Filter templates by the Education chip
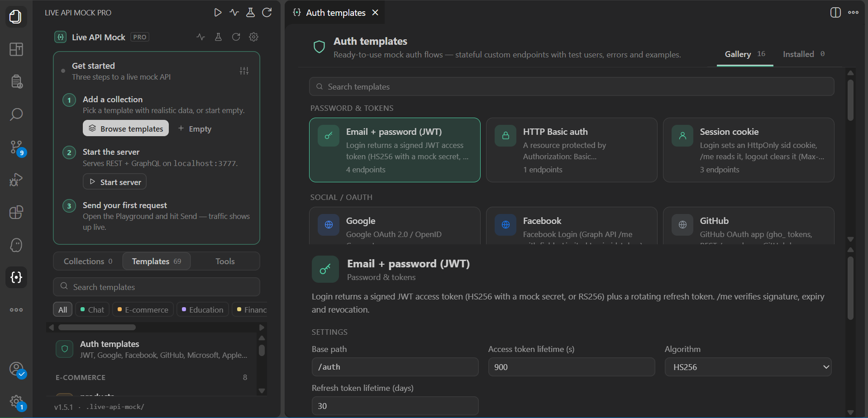Screen dimensions: 868x418 202,309
